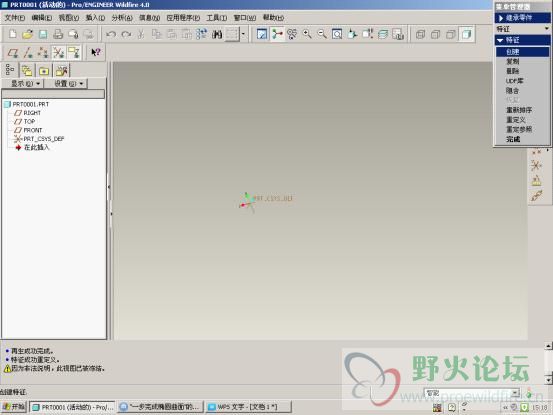This screenshot has width=553, height=415.
Task: Expand the 继承零件 menu header
Action: (x=523, y=18)
